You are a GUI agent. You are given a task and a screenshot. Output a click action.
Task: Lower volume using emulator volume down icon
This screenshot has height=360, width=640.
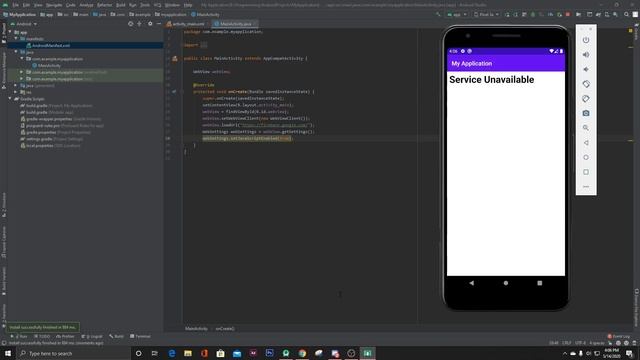(x=586, y=69)
